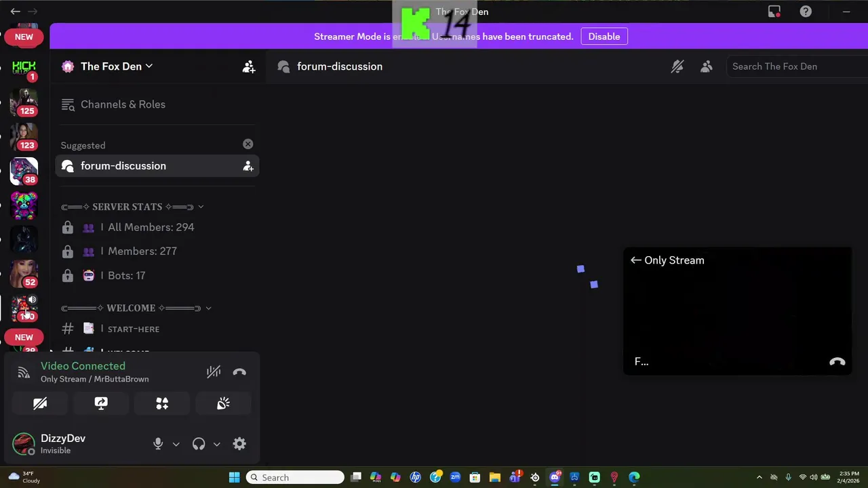The height and width of the screenshot is (488, 868).
Task: Open the inbox icon in title bar
Action: coord(774,12)
